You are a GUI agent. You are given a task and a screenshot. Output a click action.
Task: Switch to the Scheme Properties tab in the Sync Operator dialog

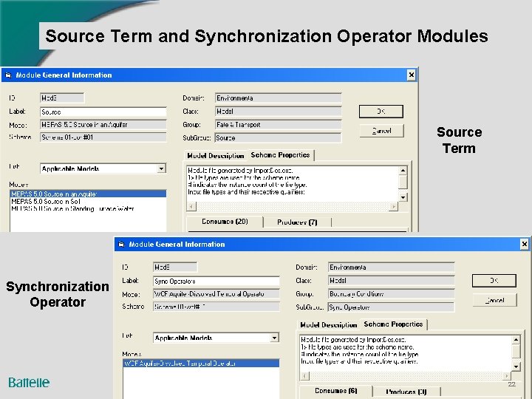coord(393,324)
